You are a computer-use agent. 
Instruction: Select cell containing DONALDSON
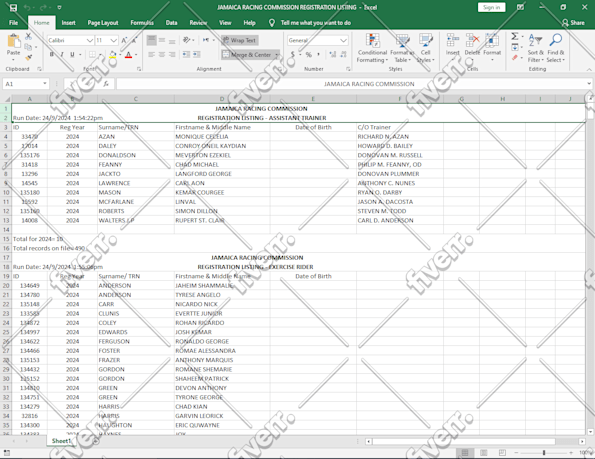(135, 155)
